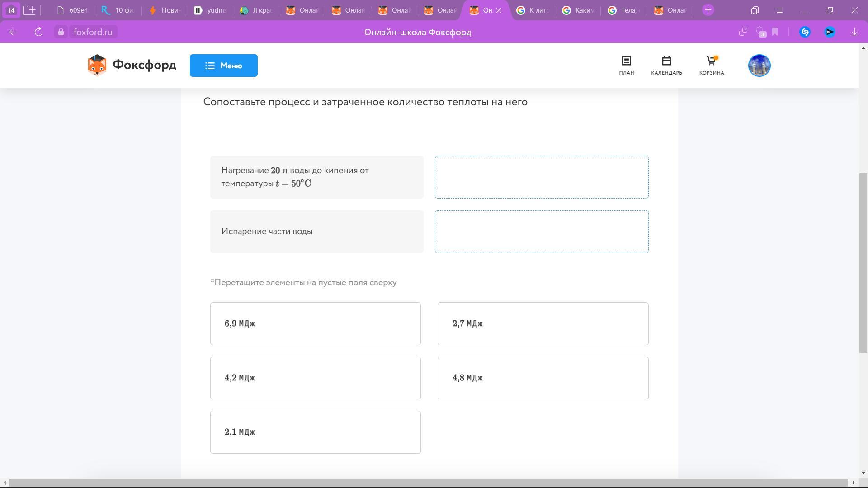868x488 pixels.
Task: Select the 4,8 МДж answer card
Action: pos(542,378)
